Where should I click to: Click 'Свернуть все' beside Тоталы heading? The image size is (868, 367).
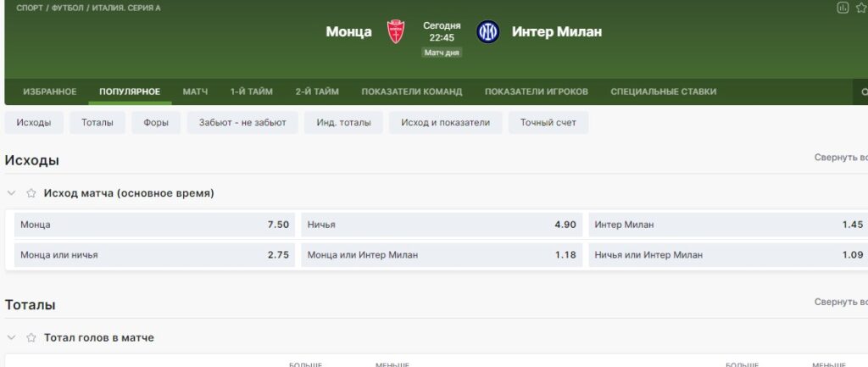841,303
